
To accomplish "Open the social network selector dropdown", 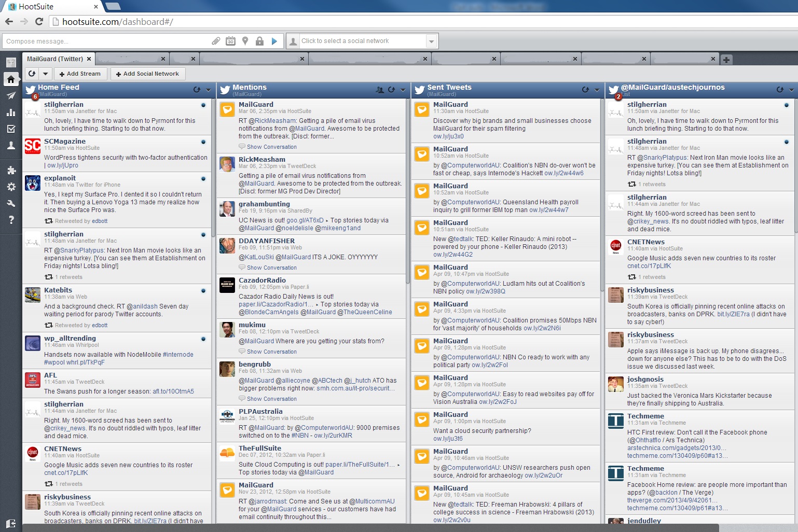I will pos(431,41).
